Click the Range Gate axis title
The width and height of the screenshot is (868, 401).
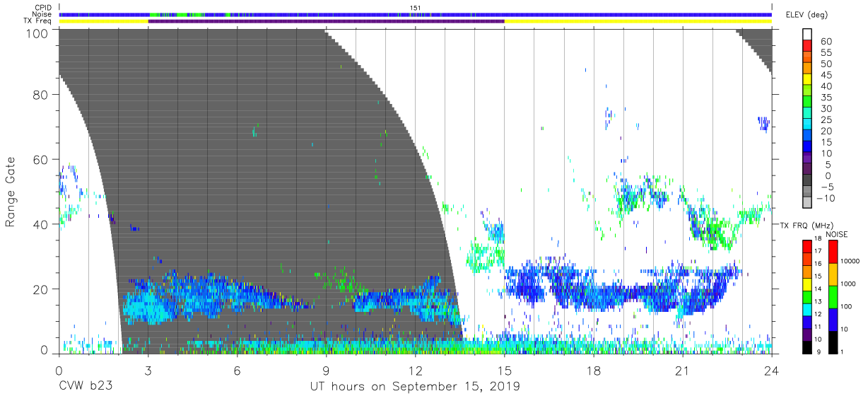coord(11,192)
